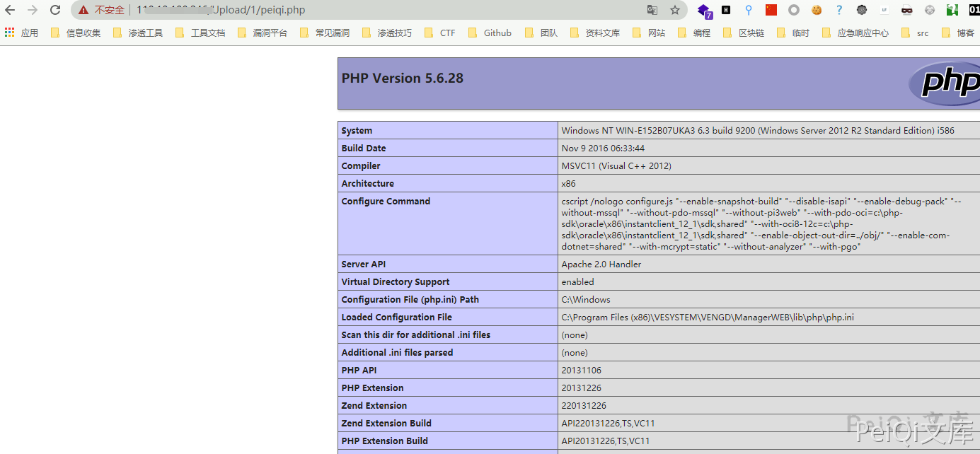This screenshot has height=454, width=980.
Task: Click the blue question mark extension
Action: pyautogui.click(x=839, y=10)
